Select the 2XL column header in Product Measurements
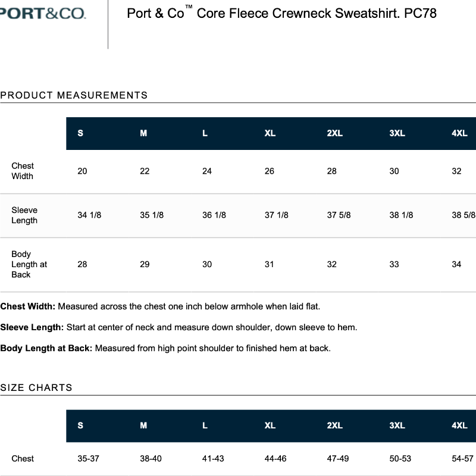 coord(334,133)
